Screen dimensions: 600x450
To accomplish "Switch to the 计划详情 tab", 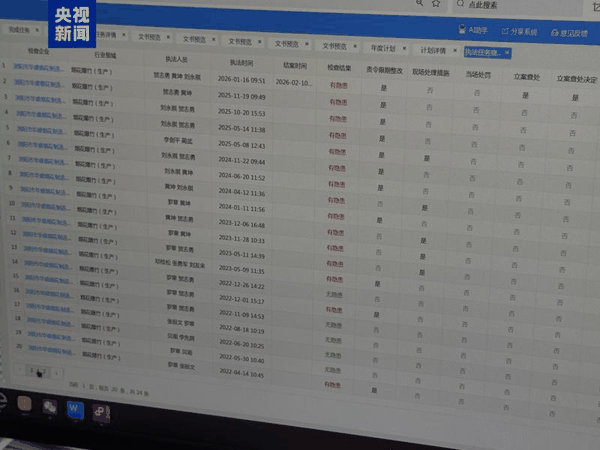I will tap(433, 50).
